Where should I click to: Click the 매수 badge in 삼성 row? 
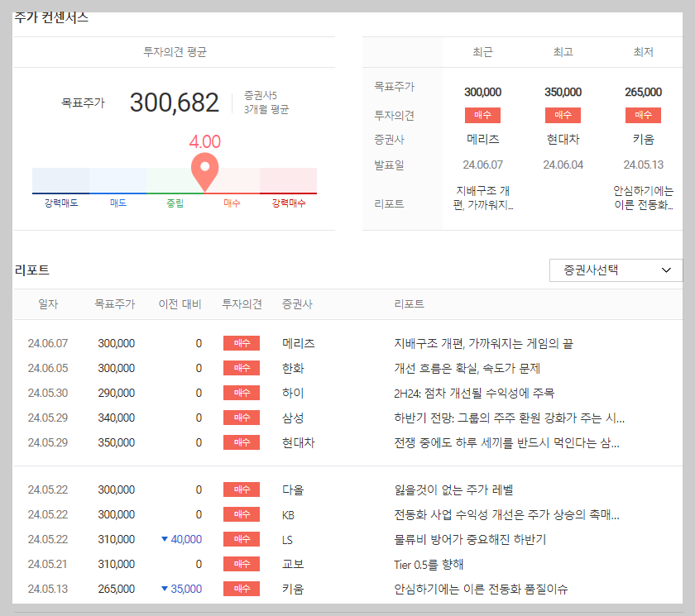[x=242, y=418]
